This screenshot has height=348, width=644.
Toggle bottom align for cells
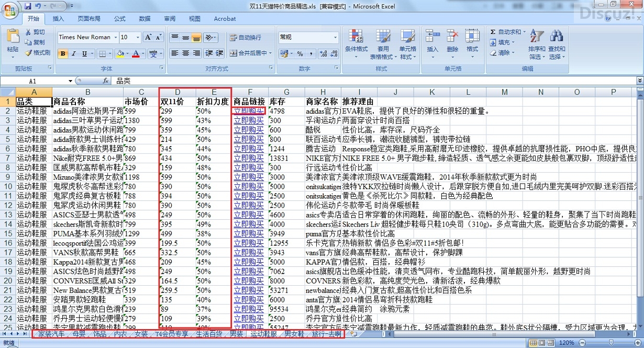pos(196,38)
